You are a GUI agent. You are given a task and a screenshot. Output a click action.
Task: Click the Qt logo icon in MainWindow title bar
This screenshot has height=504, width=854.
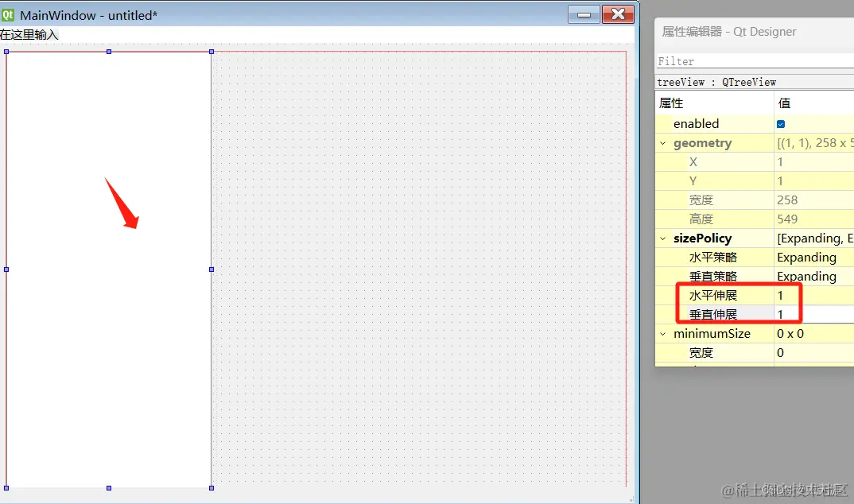click(x=8, y=14)
